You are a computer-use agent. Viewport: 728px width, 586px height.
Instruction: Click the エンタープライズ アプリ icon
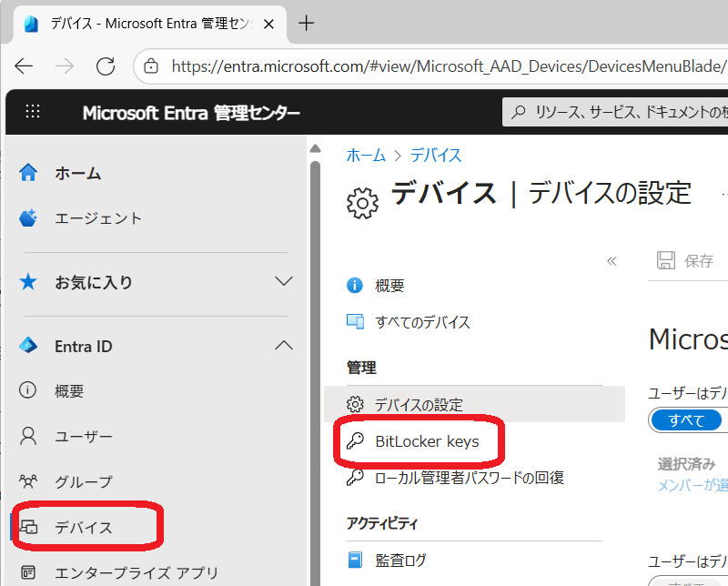28,572
